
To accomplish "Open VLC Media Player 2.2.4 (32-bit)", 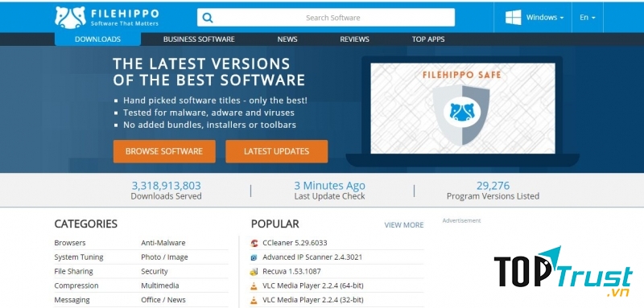I will (313, 300).
